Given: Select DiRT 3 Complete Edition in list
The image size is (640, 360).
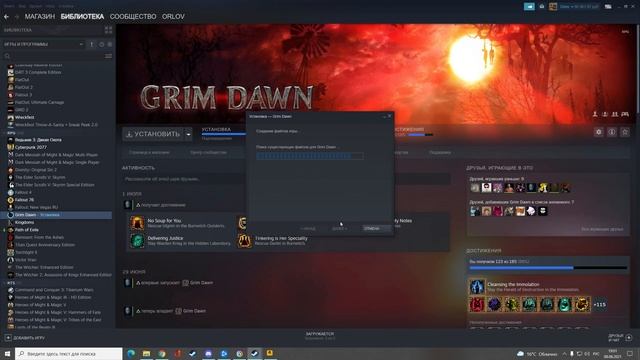Looking at the screenshot, I should (x=38, y=72).
